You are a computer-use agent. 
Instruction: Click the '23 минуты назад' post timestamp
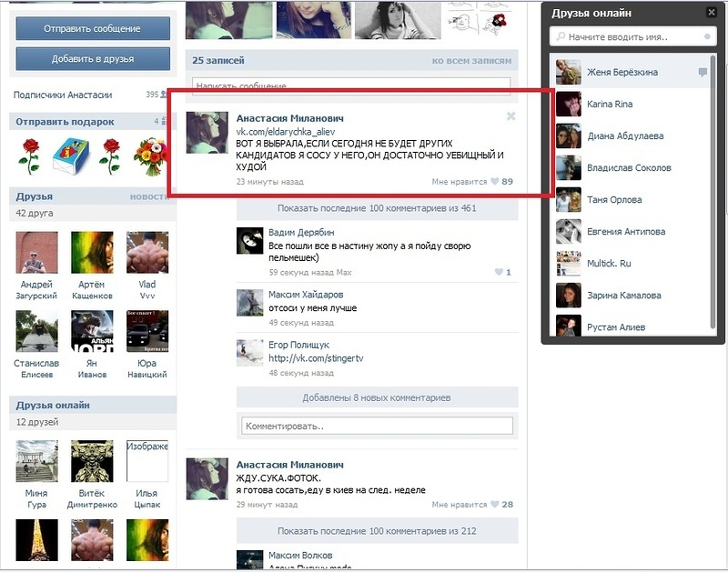point(269,181)
